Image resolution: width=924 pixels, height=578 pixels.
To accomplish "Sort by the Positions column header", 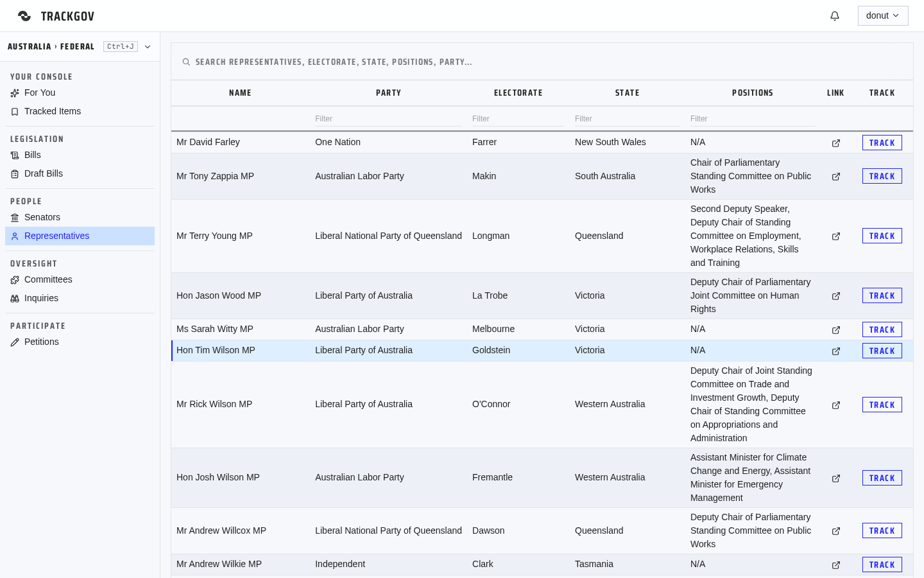I will pos(753,93).
